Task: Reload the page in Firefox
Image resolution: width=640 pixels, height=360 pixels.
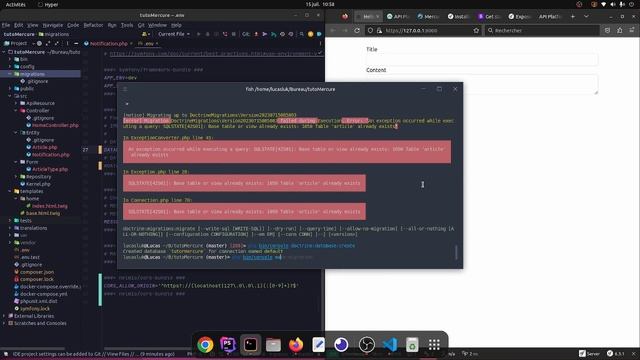Action: point(357,30)
